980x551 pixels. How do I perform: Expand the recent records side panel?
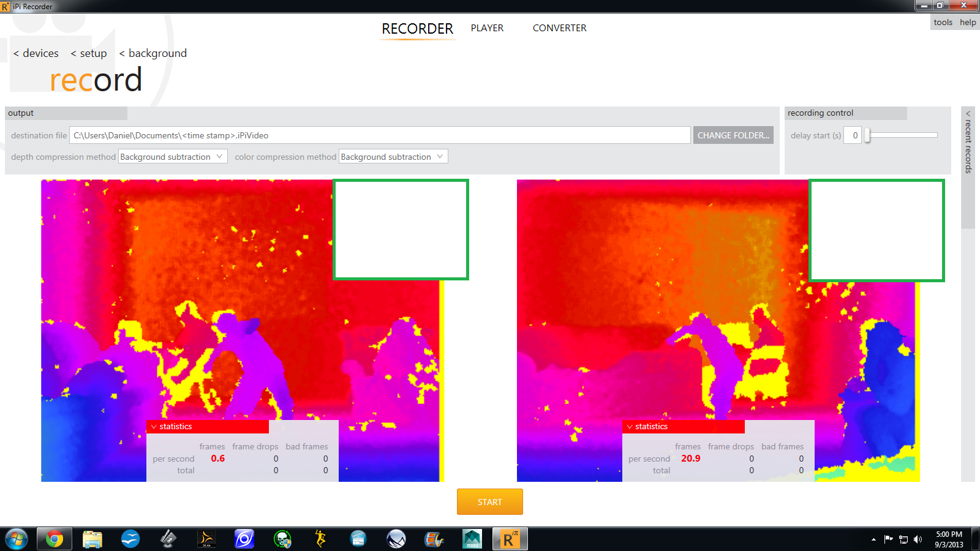[968, 142]
